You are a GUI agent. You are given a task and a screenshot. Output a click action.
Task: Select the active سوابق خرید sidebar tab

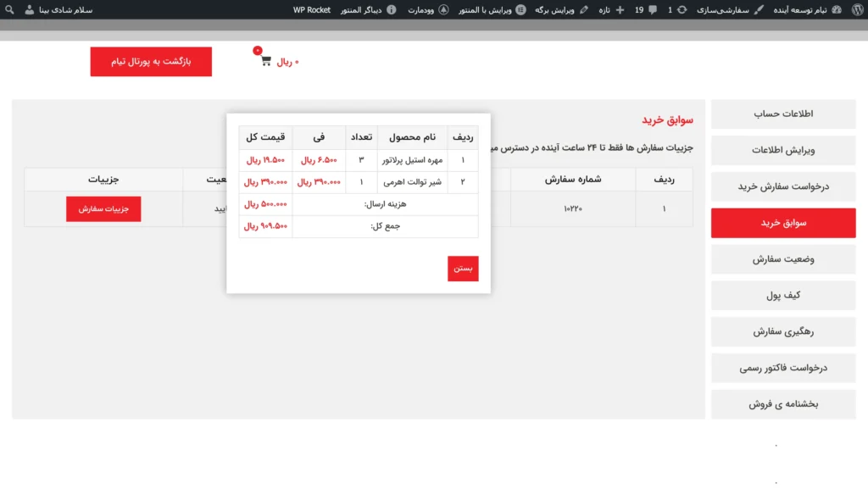(x=783, y=223)
